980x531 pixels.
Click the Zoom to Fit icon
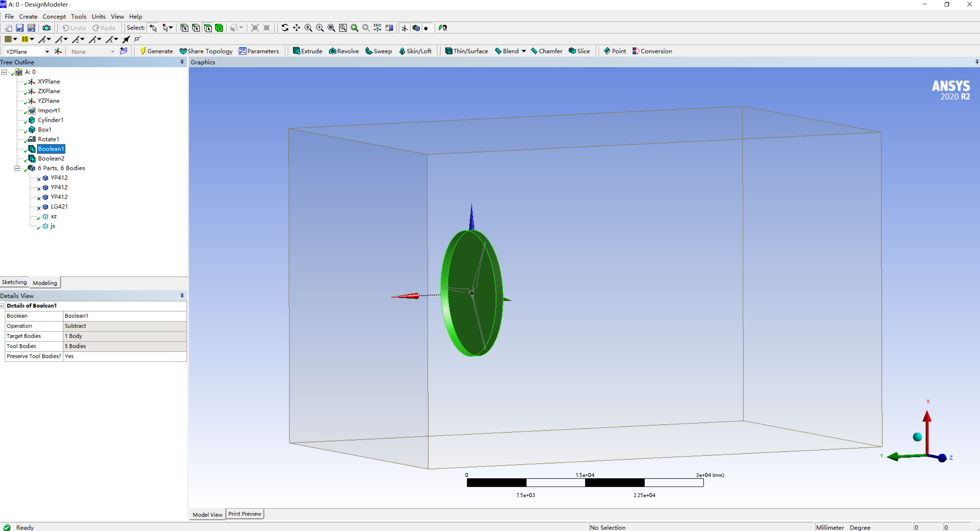331,28
